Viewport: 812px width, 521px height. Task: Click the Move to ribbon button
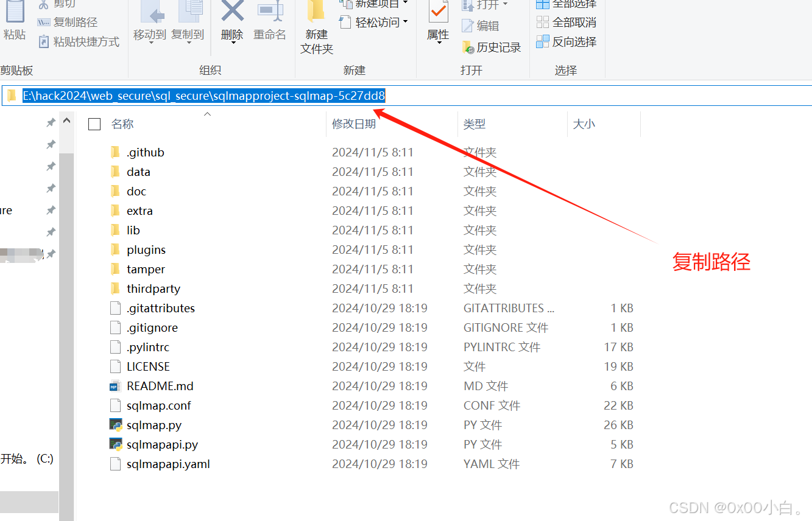pyautogui.click(x=150, y=22)
